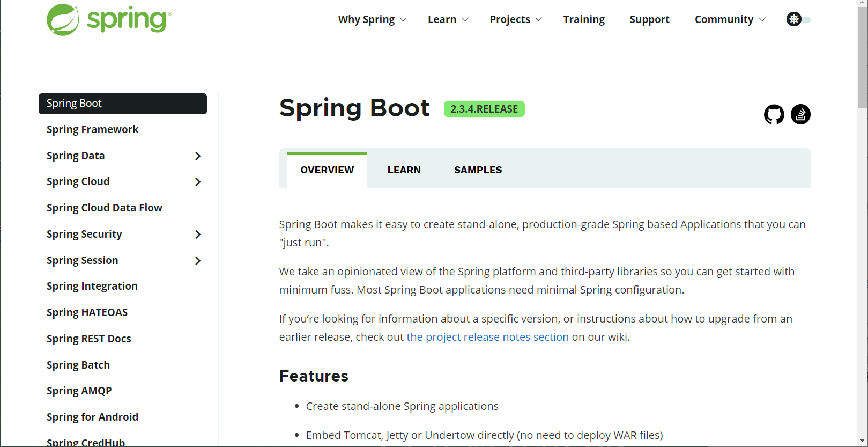868x447 pixels.
Task: Open Spring Cloud project link
Action: click(78, 181)
